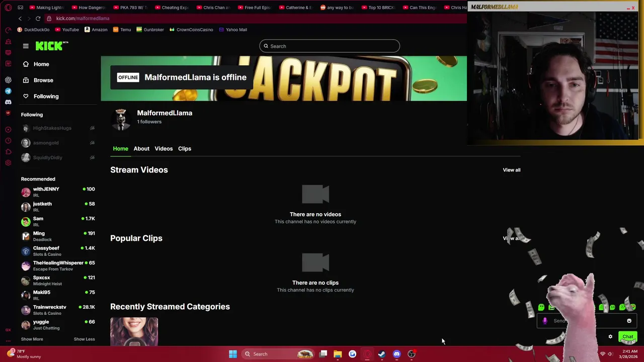The width and height of the screenshot is (644, 362).
Task: Open Discord in Opera sidebar
Action: (x=8, y=102)
